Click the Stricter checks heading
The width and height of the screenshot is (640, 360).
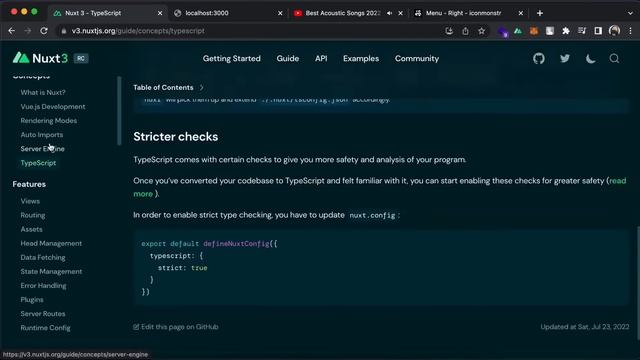176,136
